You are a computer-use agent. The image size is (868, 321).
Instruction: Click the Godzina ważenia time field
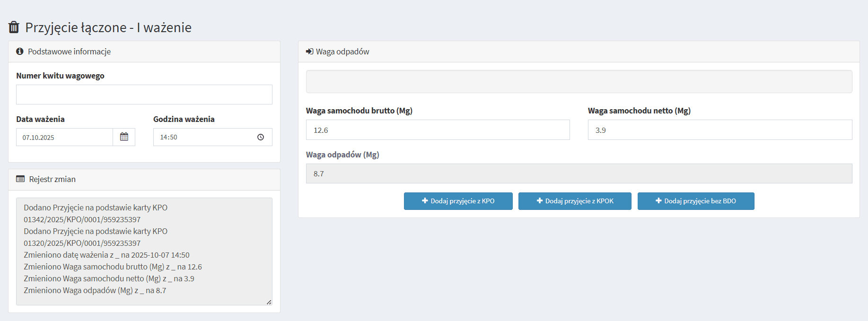click(x=203, y=137)
